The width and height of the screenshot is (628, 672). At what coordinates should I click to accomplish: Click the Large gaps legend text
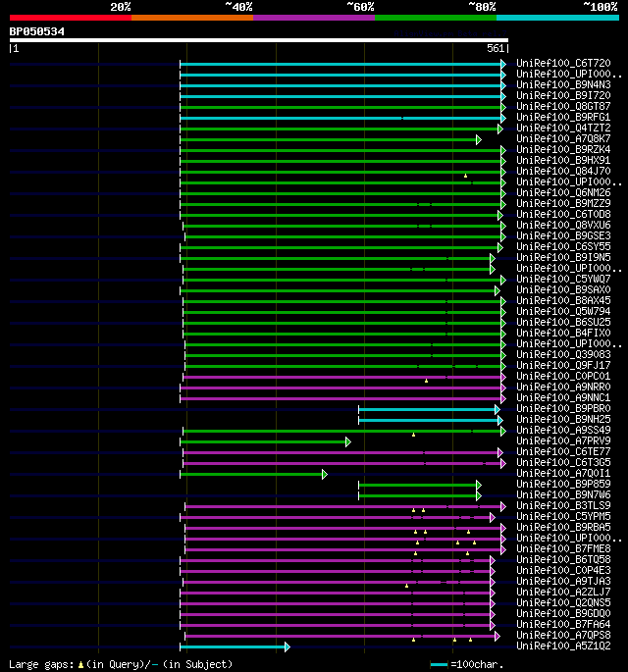tap(121, 664)
